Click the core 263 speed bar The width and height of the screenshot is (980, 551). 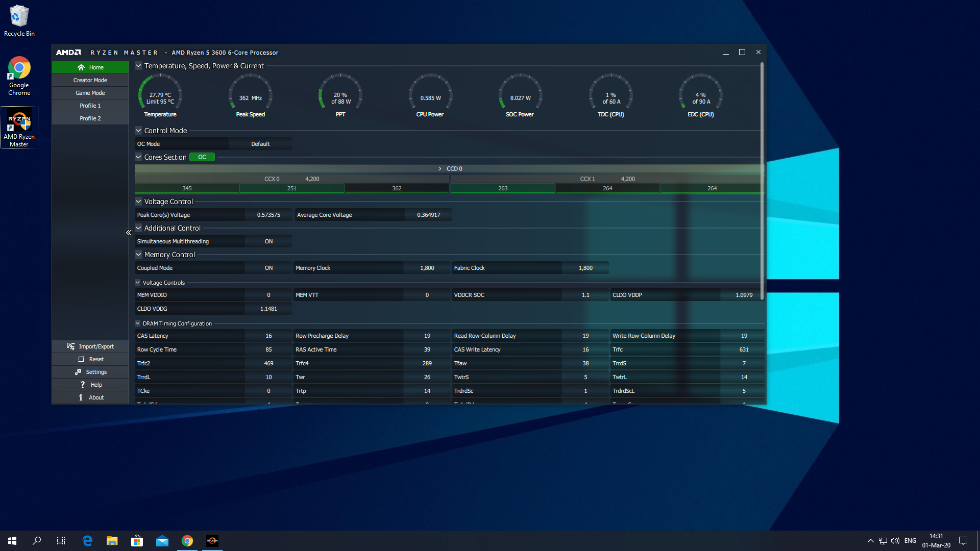tap(503, 188)
